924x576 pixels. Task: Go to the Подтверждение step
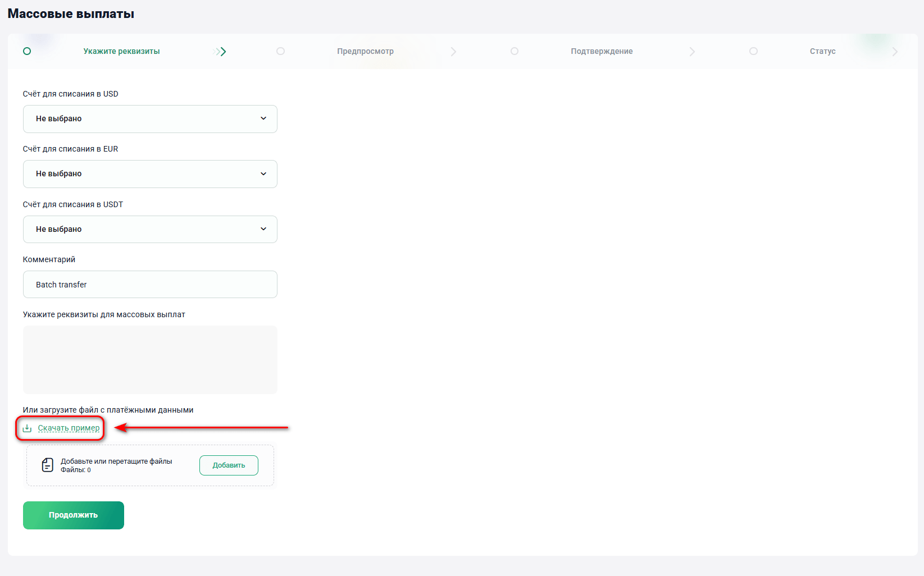[602, 51]
